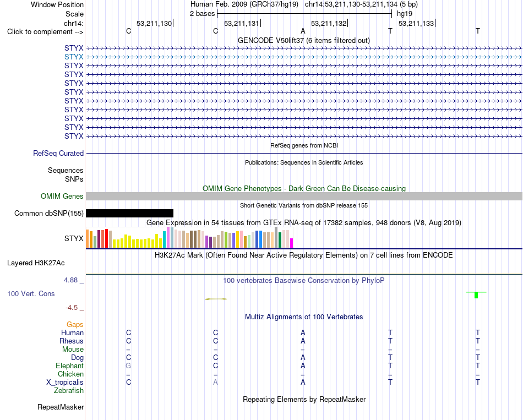Image resolution: width=523 pixels, height=420 pixels.
Task: Click the G base in Elephant row
Action: pyautogui.click(x=128, y=366)
